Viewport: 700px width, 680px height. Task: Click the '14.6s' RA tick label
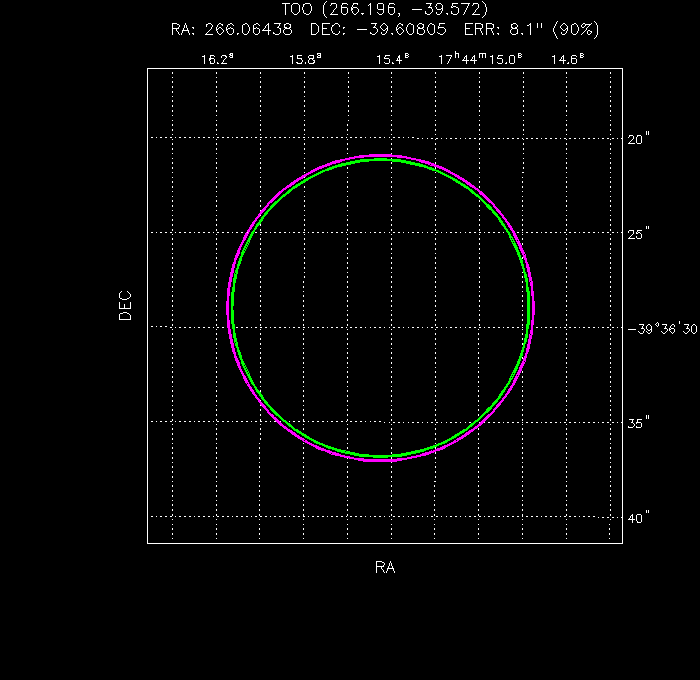567,59
